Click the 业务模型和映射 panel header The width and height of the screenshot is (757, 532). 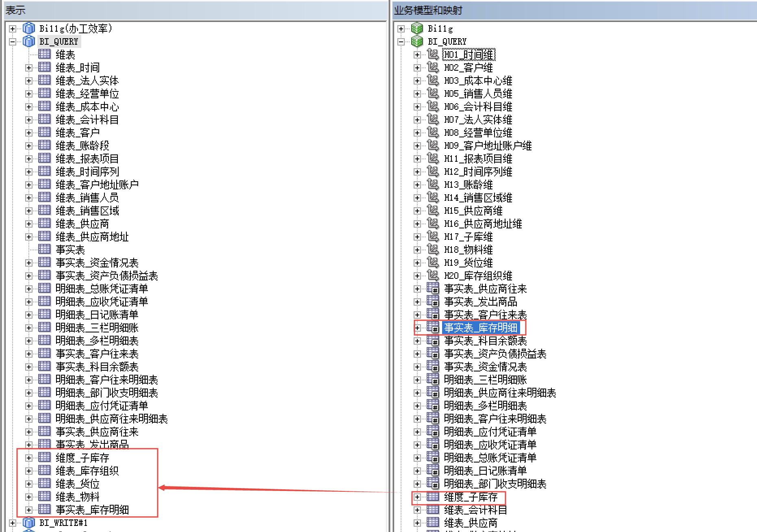coord(428,10)
